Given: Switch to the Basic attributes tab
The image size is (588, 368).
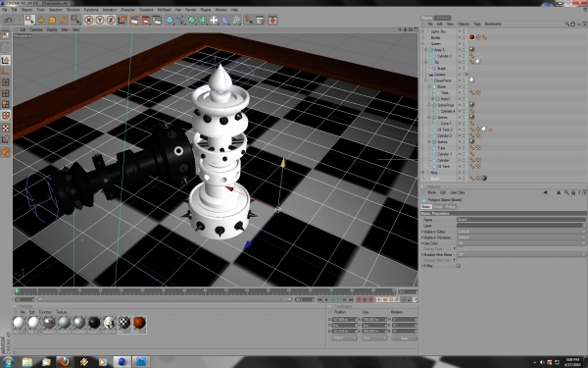Looking at the screenshot, I should [x=426, y=206].
